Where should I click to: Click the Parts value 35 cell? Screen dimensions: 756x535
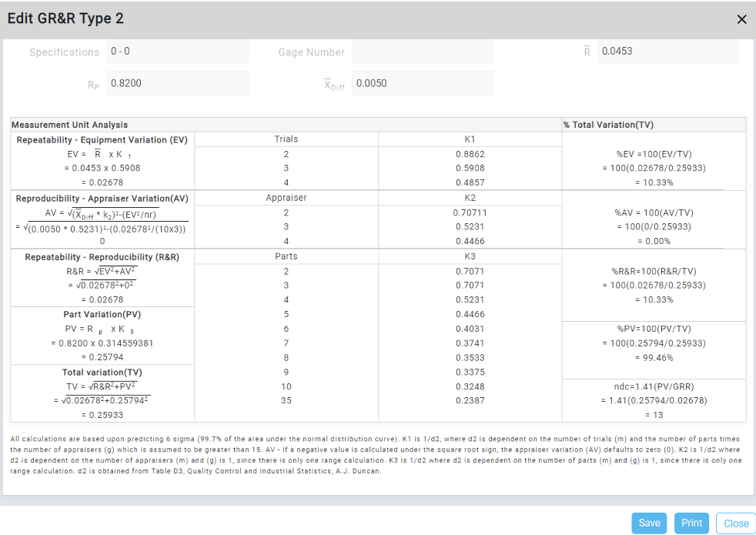point(286,400)
